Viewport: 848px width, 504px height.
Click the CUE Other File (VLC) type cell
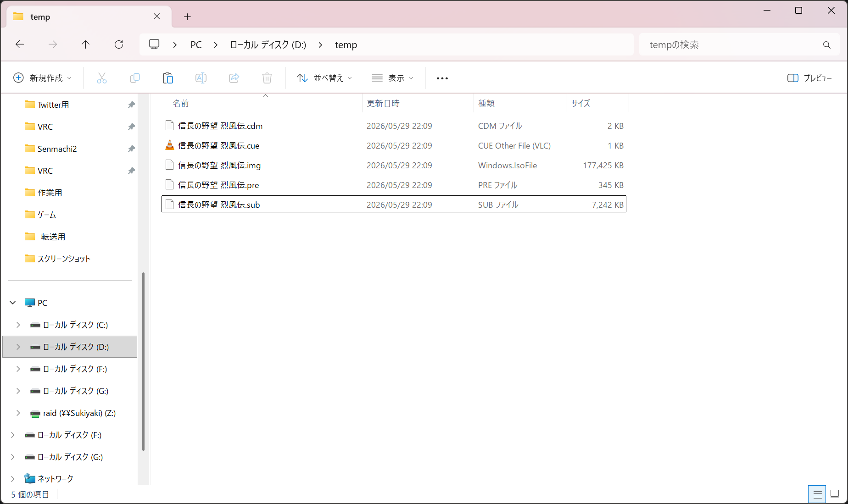[514, 145]
